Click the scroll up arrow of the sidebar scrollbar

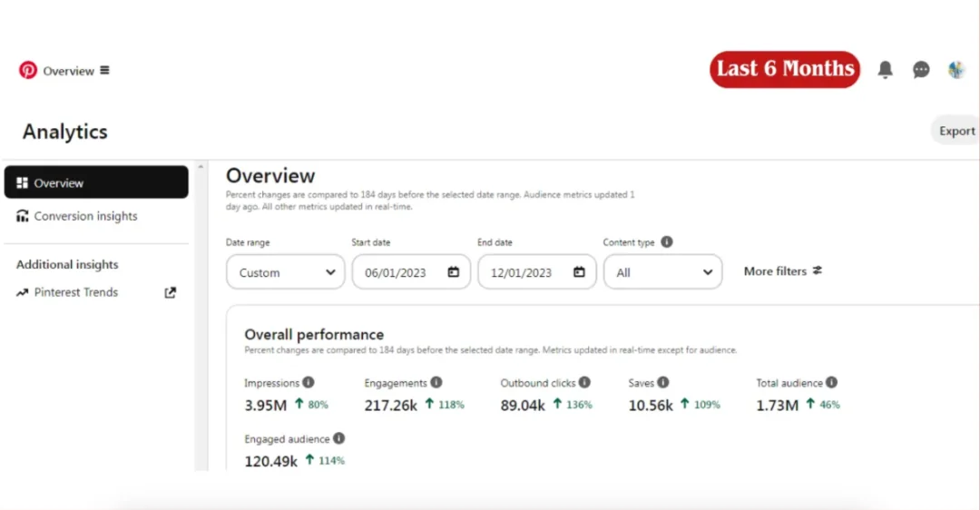click(201, 167)
